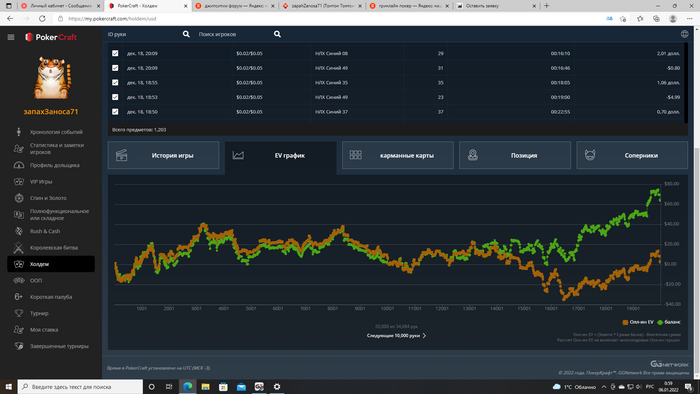Open the hamburger menu beside PokerCraft logo
Image resolution: width=700 pixels, height=394 pixels.
tap(11, 37)
